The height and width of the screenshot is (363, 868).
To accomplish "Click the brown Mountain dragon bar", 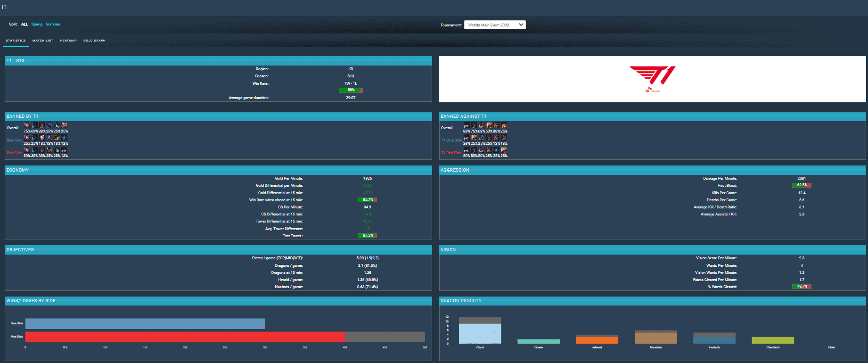I will [x=656, y=338].
